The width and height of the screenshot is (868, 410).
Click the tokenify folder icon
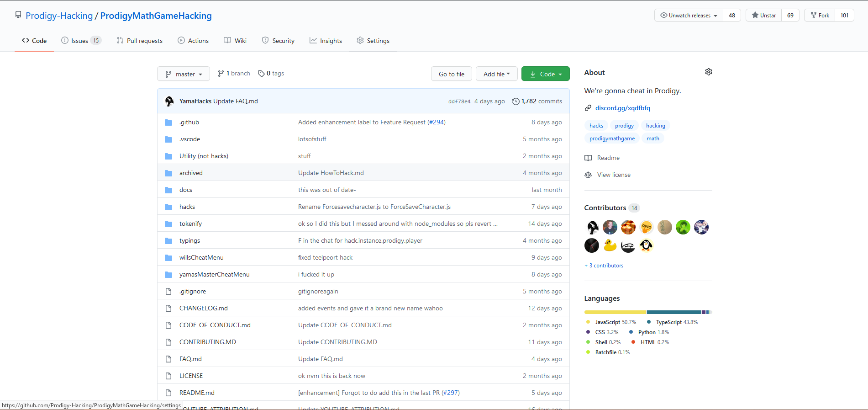(168, 224)
